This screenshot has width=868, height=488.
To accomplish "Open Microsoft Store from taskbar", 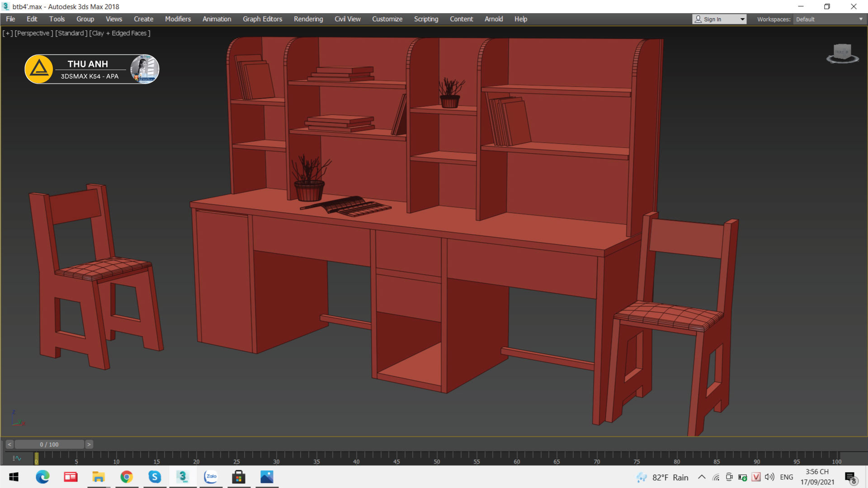I will [239, 477].
